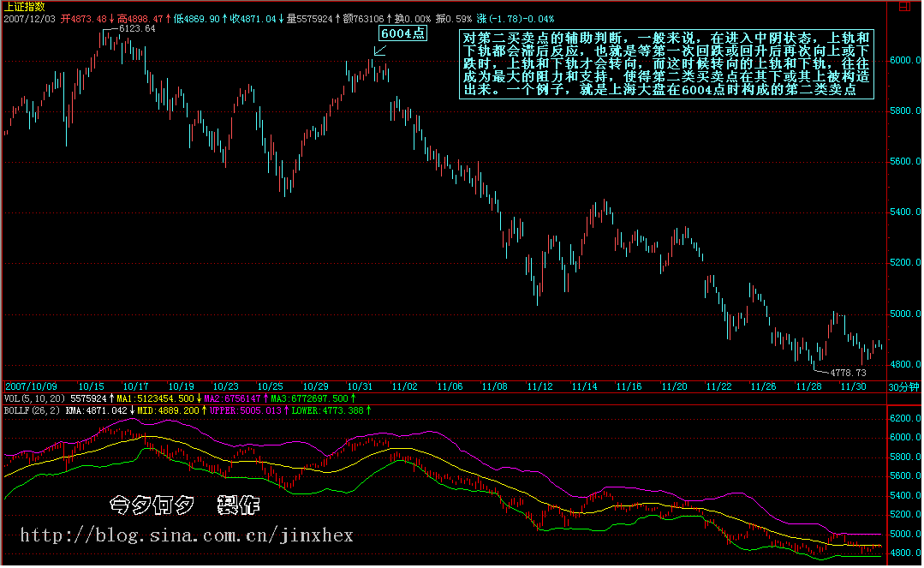Click the 4778.73 low price marker
The height and width of the screenshot is (568, 924).
pos(848,373)
